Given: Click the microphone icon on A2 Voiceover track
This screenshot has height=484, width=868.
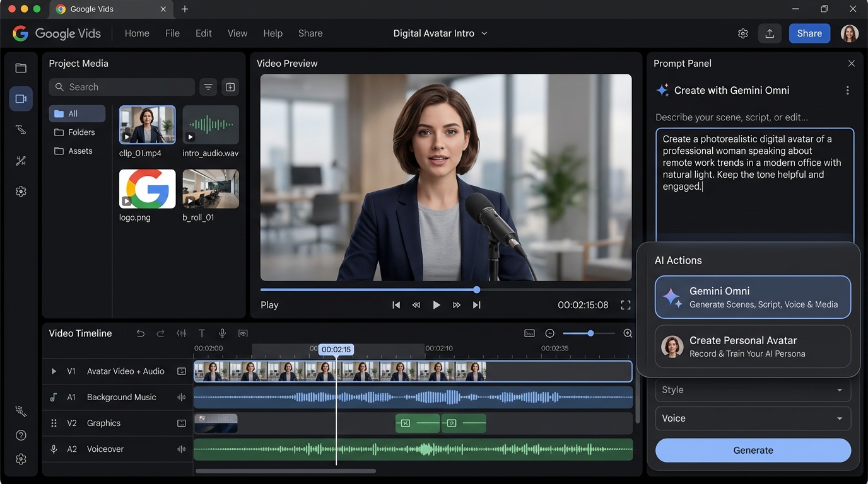Looking at the screenshot, I should pyautogui.click(x=54, y=449).
